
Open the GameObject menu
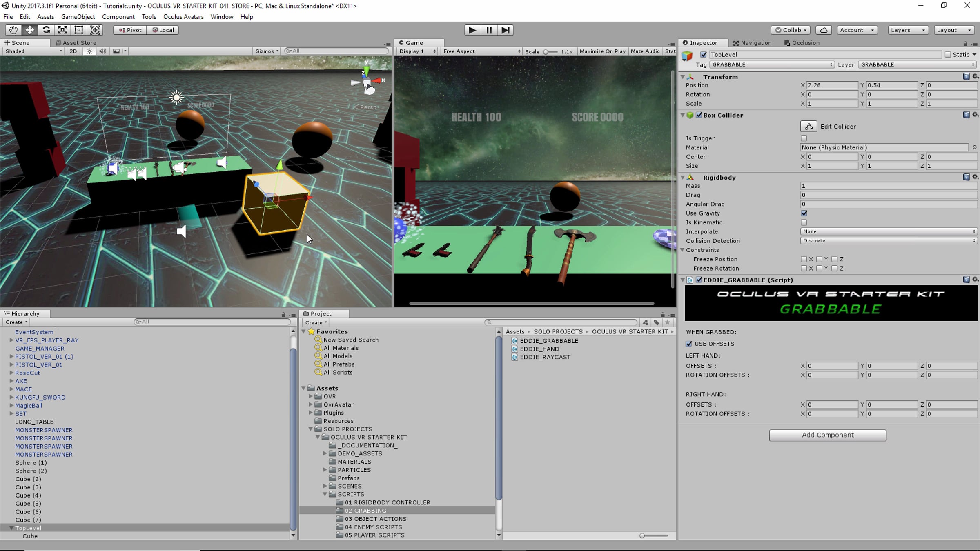click(x=78, y=17)
